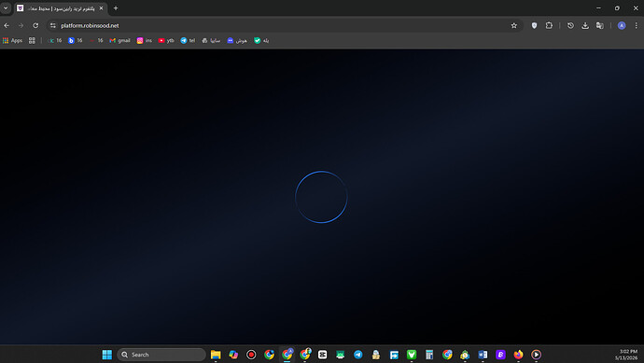The image size is (644, 363).
Task: Open the media player taskbar icon
Action: pos(536,355)
